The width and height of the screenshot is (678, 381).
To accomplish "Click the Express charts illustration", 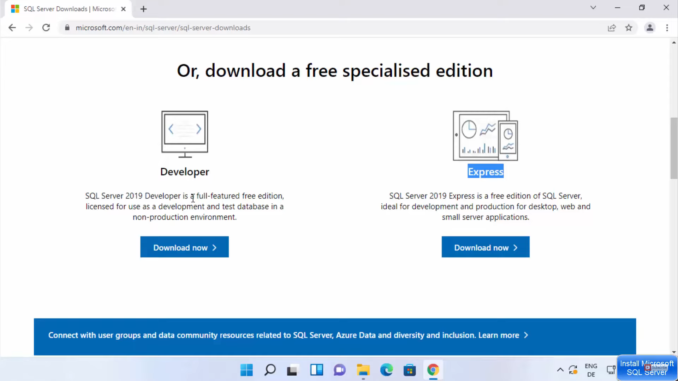I will [x=485, y=135].
